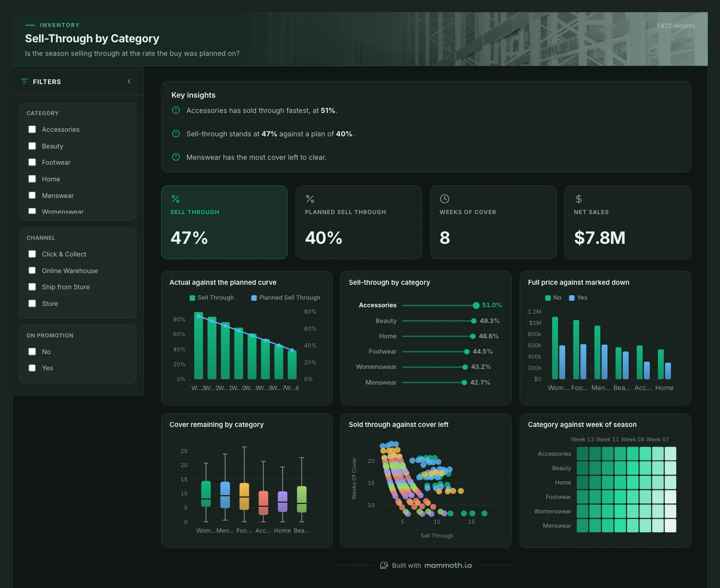The image size is (720, 588).
Task: Click the Key insights heading
Action: [x=193, y=95]
